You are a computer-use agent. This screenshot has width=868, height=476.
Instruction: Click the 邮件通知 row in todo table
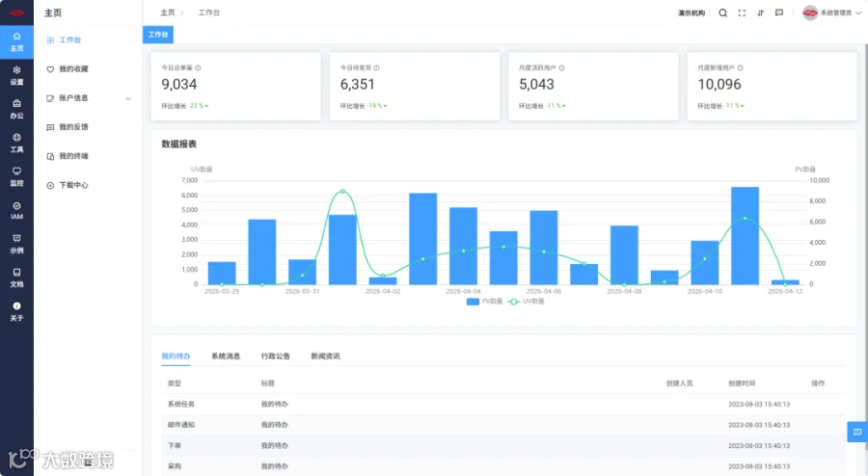[x=503, y=425]
